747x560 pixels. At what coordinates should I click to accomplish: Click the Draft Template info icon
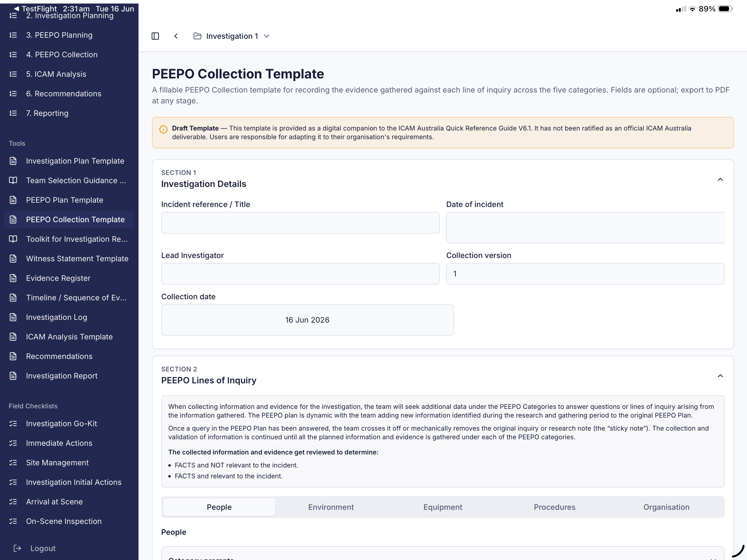coord(163,130)
